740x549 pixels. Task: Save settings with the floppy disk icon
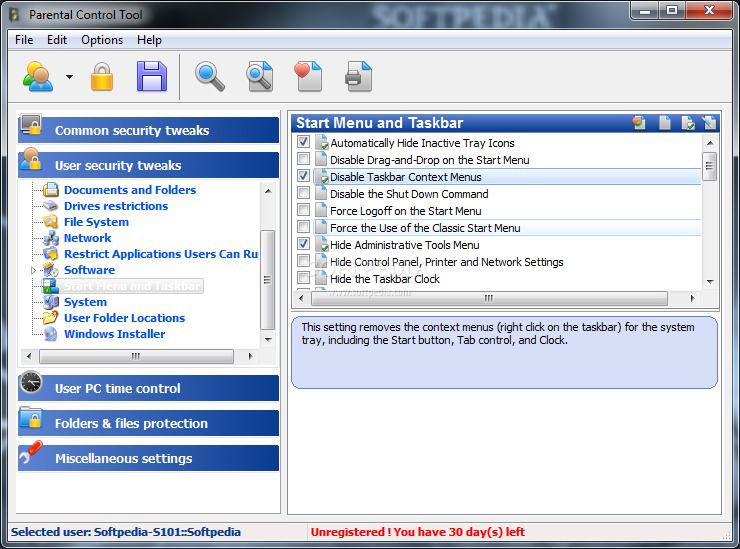[152, 76]
